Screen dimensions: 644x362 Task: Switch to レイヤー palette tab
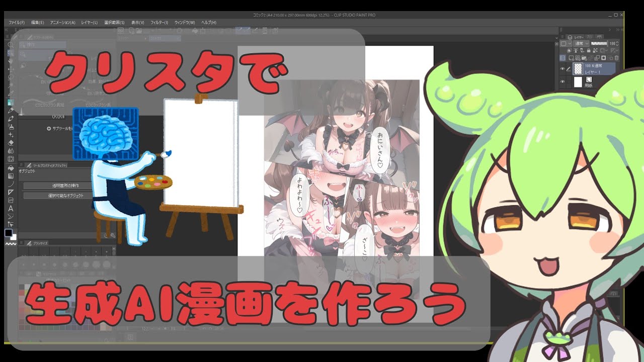pyautogui.click(x=576, y=37)
